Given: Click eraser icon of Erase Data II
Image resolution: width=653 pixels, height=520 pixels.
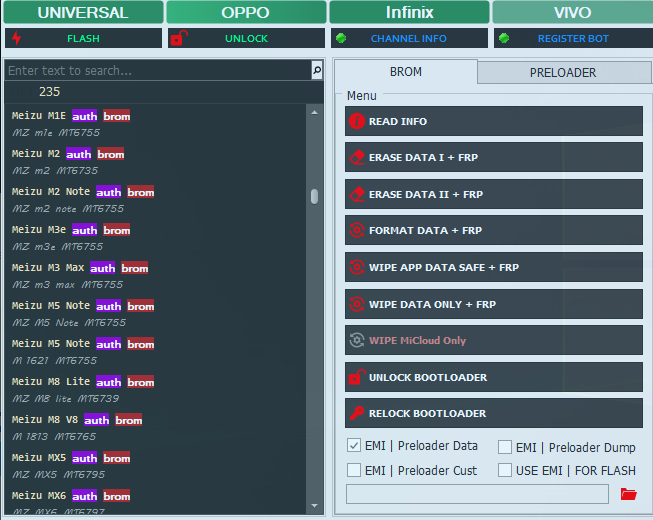Looking at the screenshot, I should click(357, 194).
